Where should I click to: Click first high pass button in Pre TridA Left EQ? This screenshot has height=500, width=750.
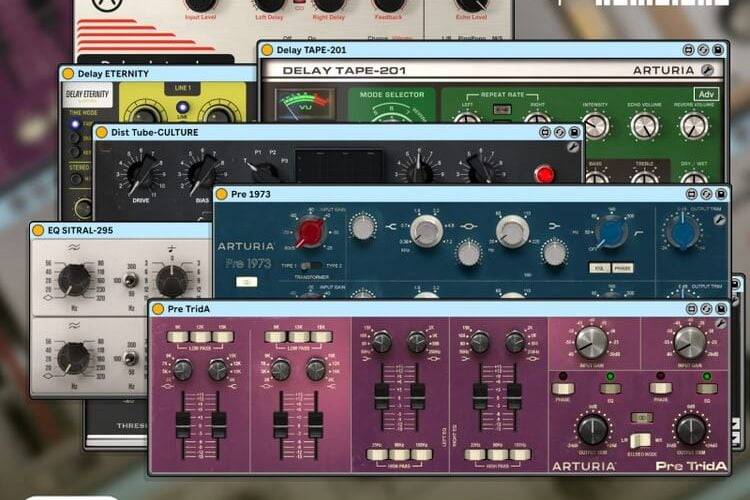[x=377, y=455]
